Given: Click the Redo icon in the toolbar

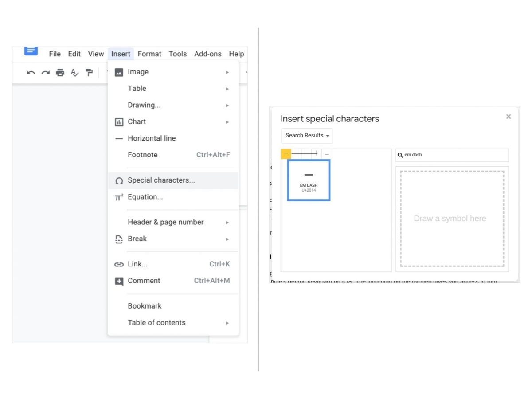Looking at the screenshot, I should [x=45, y=73].
